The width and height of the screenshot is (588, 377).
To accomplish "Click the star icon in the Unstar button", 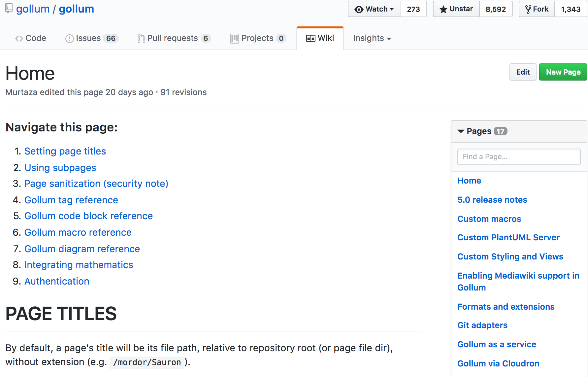I will pyautogui.click(x=443, y=10).
